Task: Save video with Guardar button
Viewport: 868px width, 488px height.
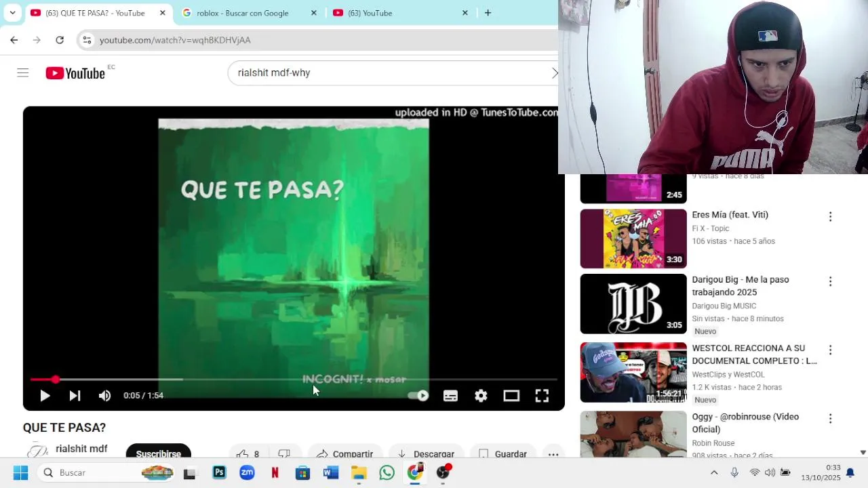Action: click(502, 453)
